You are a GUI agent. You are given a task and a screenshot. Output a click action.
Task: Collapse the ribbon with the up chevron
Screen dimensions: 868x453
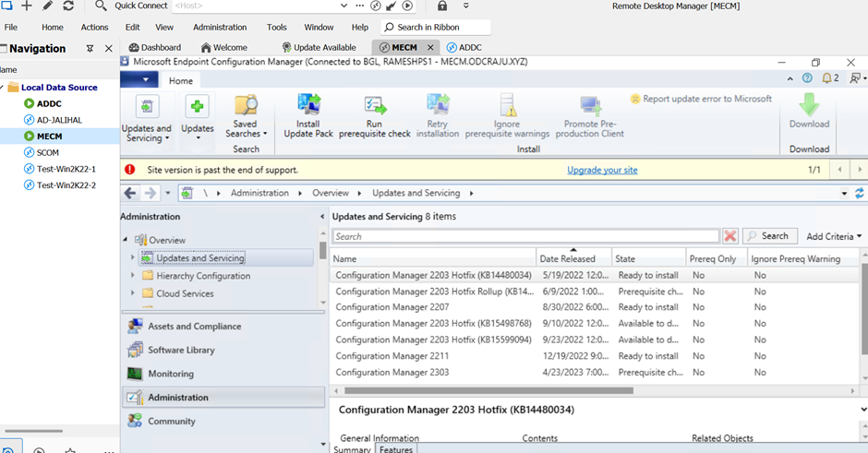point(790,78)
